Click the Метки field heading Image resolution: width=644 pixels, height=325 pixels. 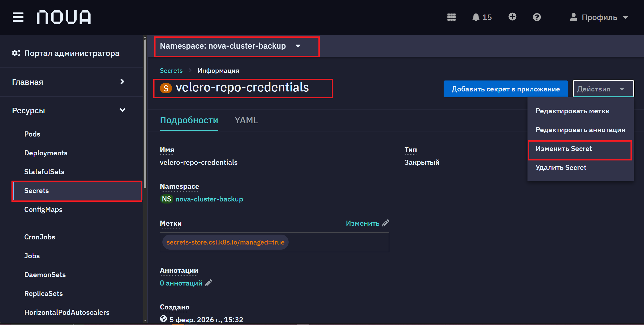[x=171, y=223]
